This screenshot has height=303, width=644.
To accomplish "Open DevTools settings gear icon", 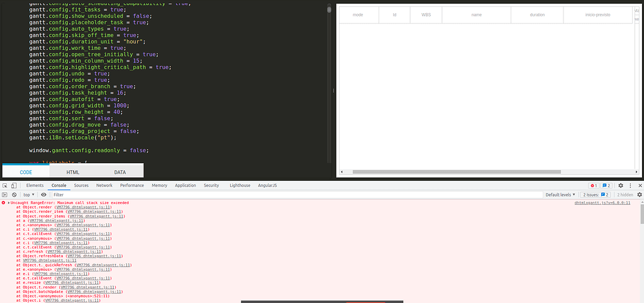I will click(x=621, y=185).
